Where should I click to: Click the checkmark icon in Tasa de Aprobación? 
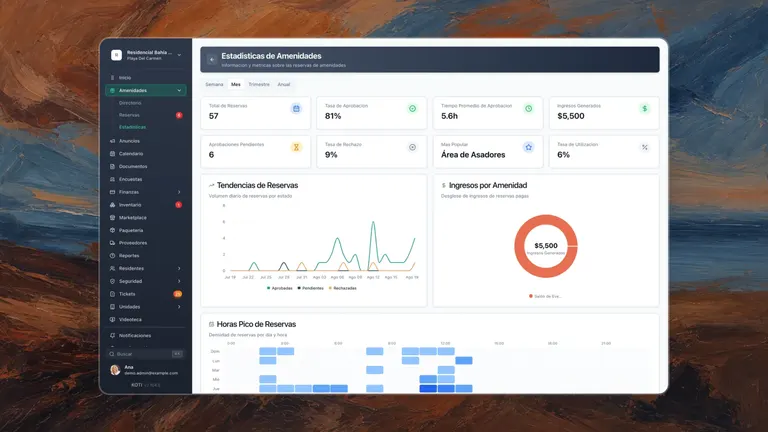pyautogui.click(x=412, y=109)
